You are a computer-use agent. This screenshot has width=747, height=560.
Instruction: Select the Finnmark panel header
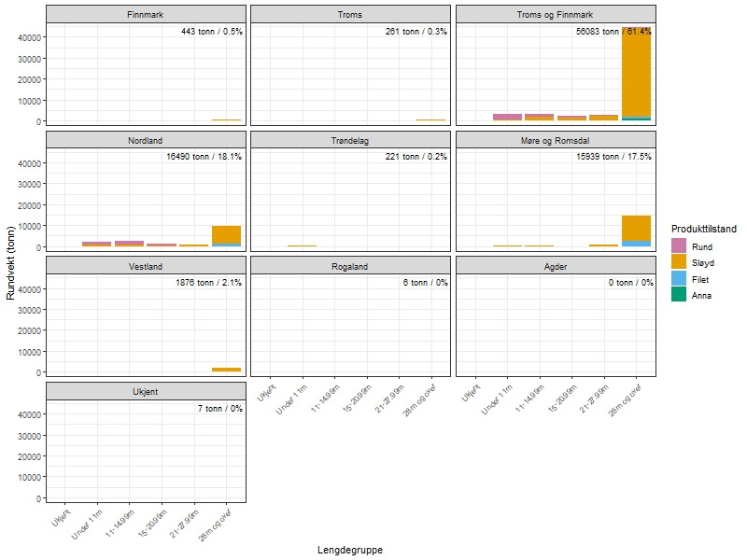click(146, 14)
